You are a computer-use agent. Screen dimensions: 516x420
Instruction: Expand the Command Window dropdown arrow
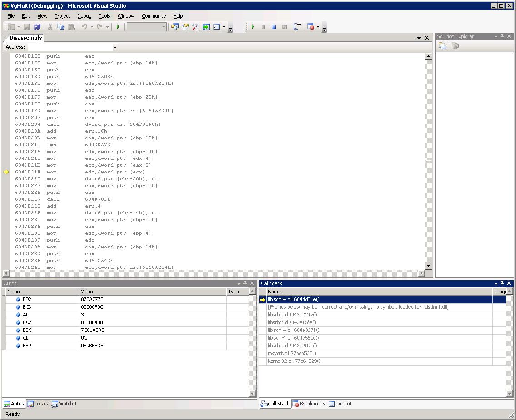click(x=224, y=27)
